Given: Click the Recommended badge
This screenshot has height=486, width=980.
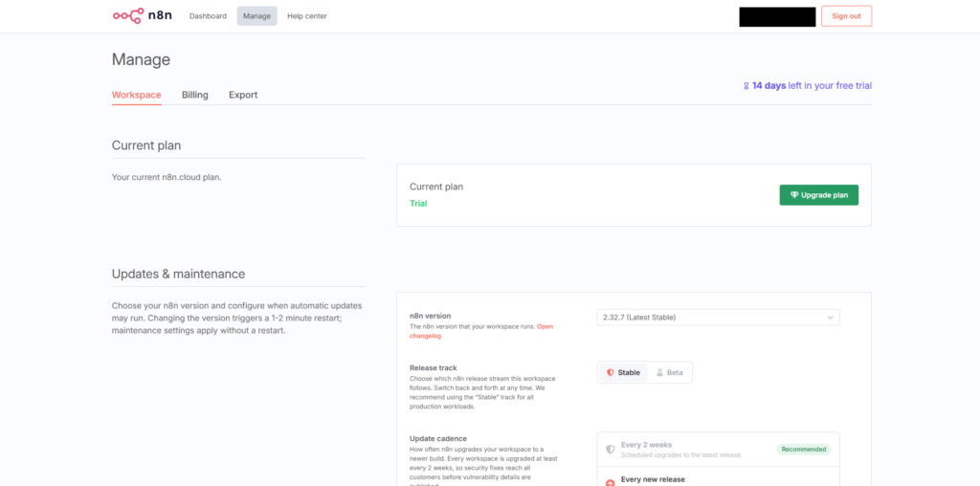Looking at the screenshot, I should point(804,449).
